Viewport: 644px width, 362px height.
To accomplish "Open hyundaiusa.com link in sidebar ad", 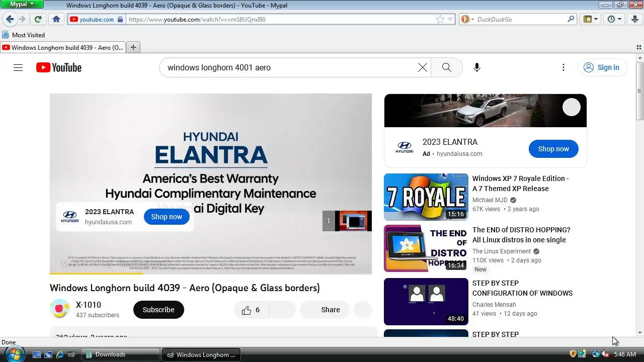I will coord(459,154).
